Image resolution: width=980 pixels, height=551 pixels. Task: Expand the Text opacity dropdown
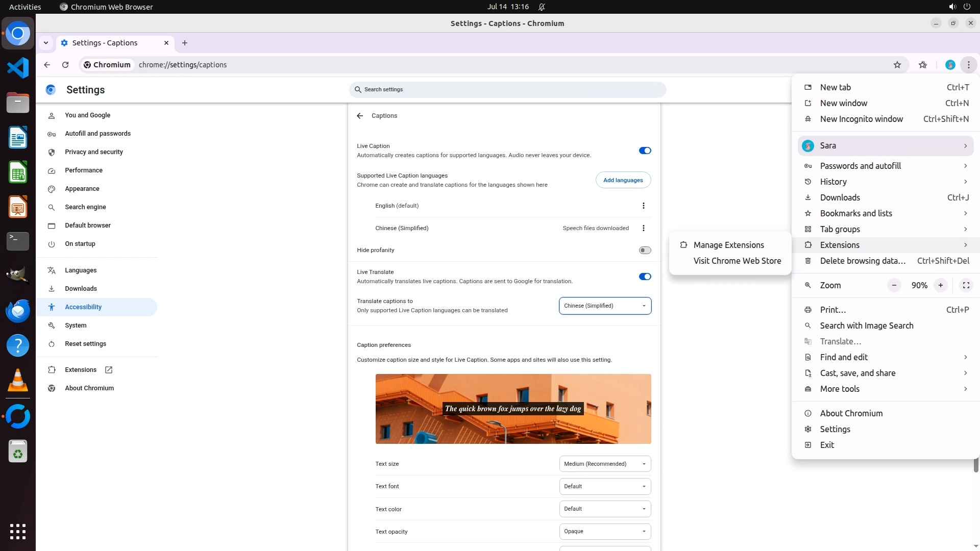[605, 531]
